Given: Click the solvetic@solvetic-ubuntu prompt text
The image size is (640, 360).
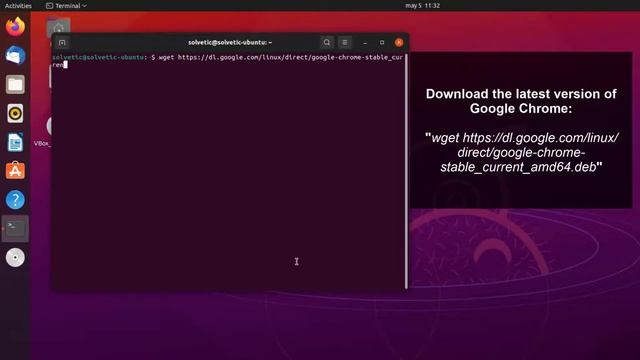Looking at the screenshot, I should [x=98, y=57].
